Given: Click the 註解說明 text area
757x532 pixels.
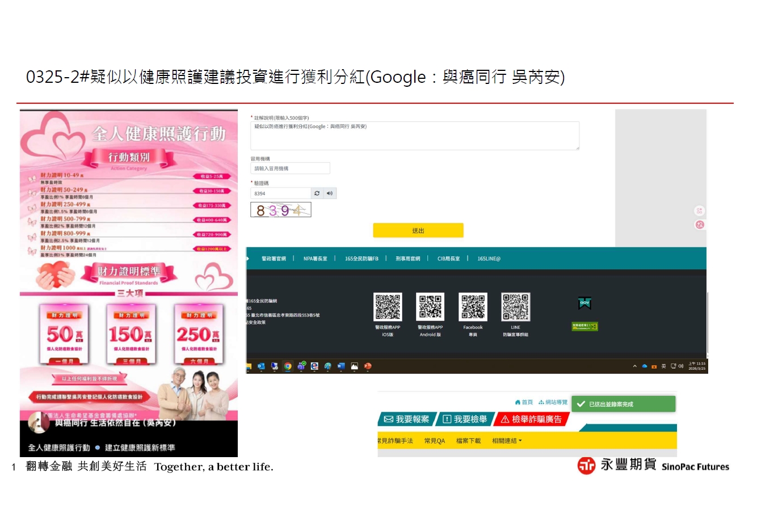Looking at the screenshot, I should [414, 136].
